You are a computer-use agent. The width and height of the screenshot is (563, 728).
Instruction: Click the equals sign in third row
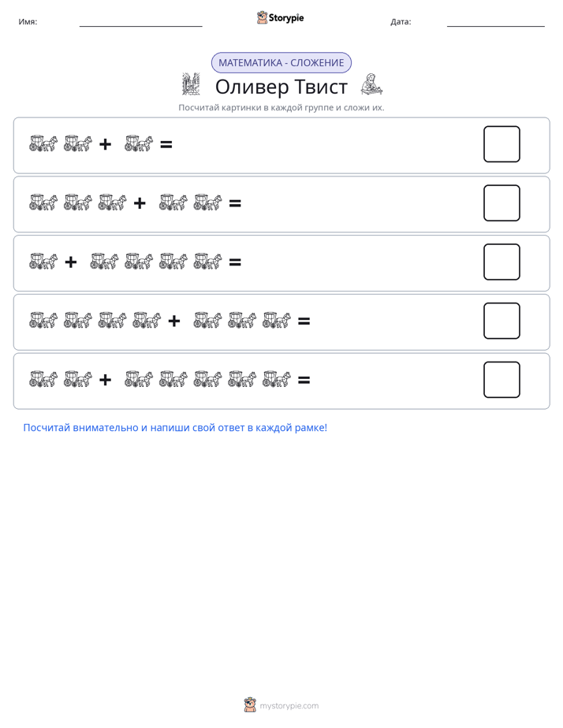235,262
